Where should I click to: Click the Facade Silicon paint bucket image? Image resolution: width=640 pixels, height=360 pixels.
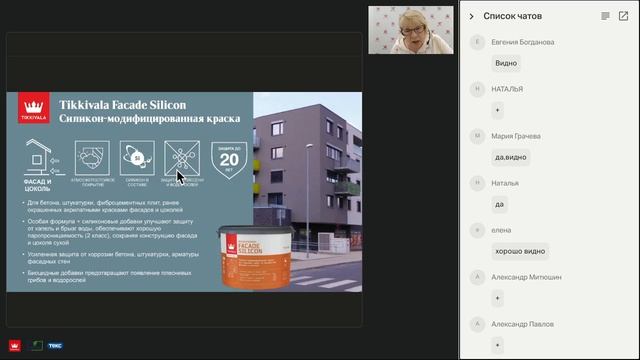click(x=256, y=257)
